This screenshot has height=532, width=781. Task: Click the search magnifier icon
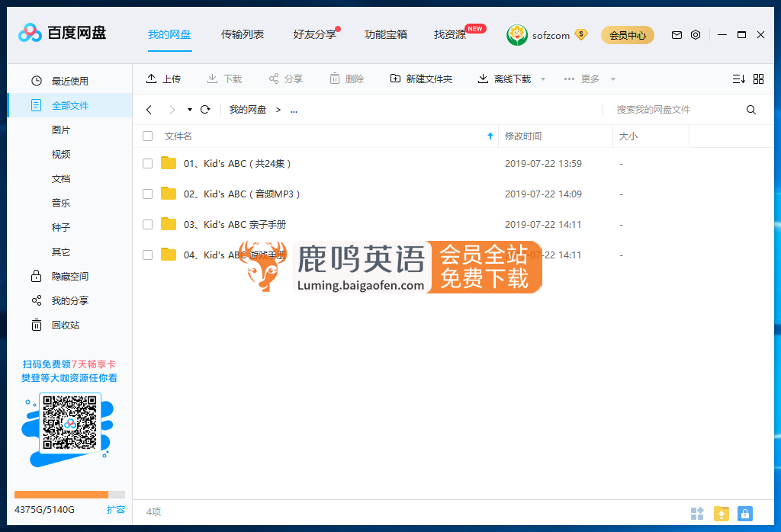point(751,110)
